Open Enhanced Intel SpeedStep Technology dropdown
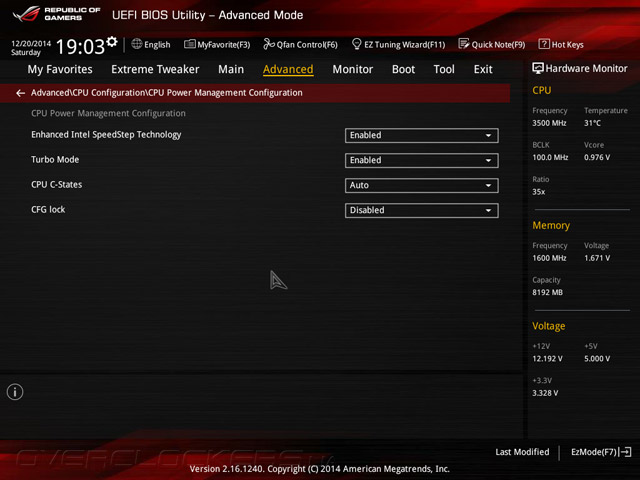Viewport: 640px width, 480px height. pyautogui.click(x=422, y=136)
